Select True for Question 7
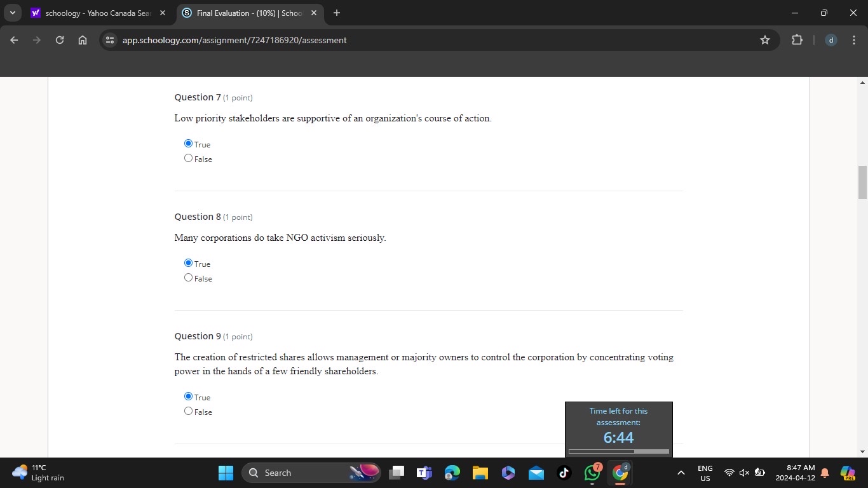This screenshot has height=488, width=868. pyautogui.click(x=188, y=144)
